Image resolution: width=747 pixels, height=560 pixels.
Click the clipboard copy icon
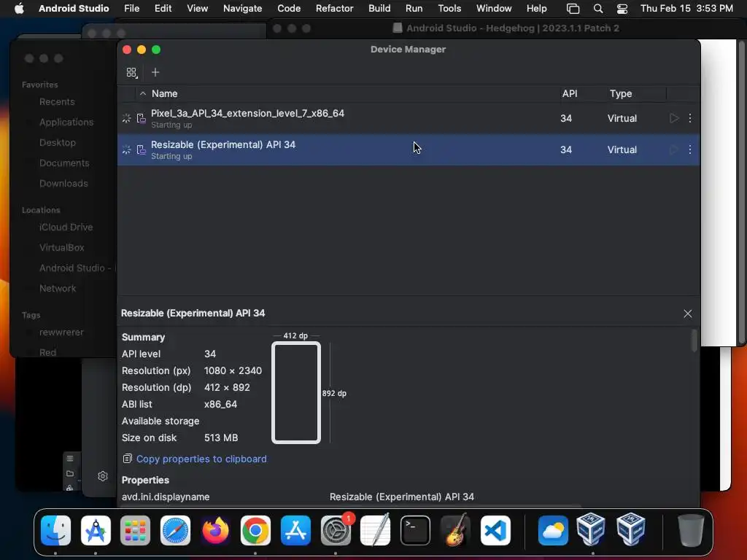pos(127,459)
